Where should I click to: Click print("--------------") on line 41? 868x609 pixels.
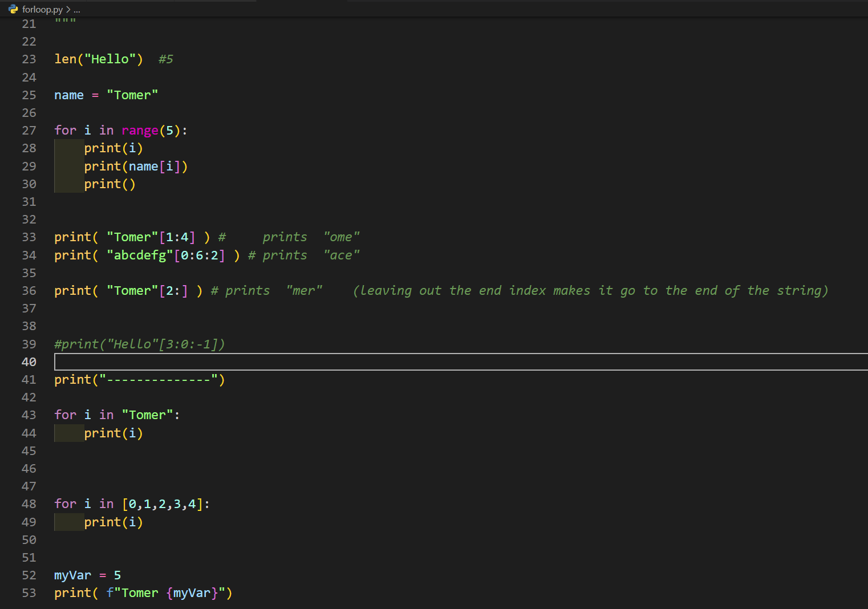[139, 379]
